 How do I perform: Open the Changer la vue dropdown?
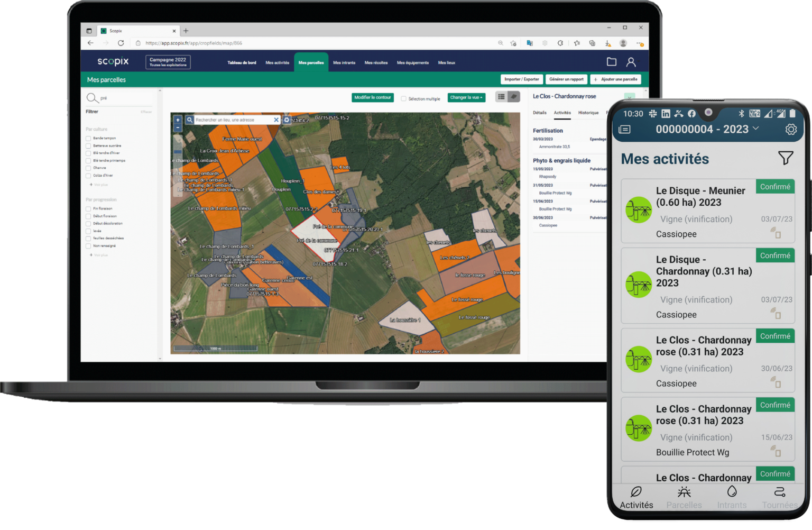pyautogui.click(x=466, y=97)
